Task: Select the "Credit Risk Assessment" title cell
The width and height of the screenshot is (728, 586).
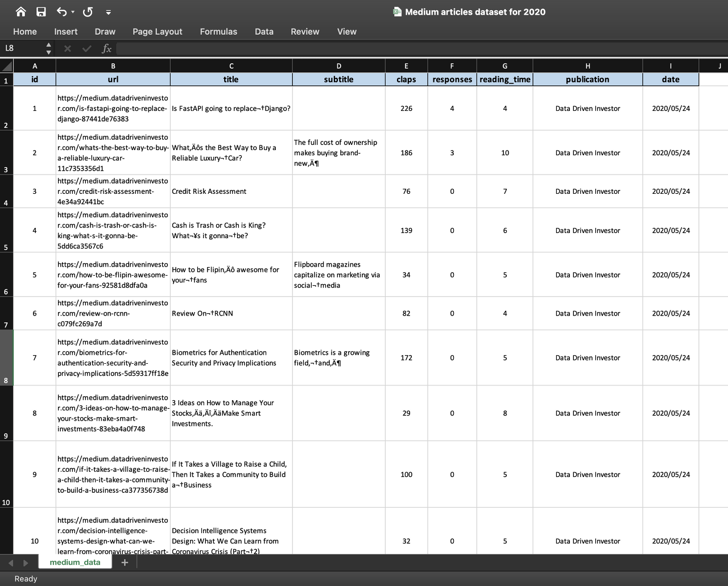Action: point(231,192)
